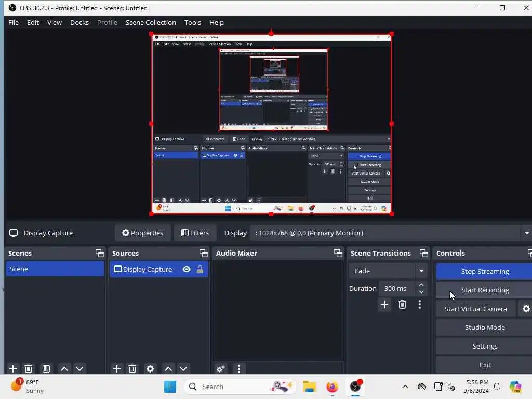Open the Windows Start menu
Image resolution: width=532 pixels, height=399 pixels.
(x=170, y=387)
